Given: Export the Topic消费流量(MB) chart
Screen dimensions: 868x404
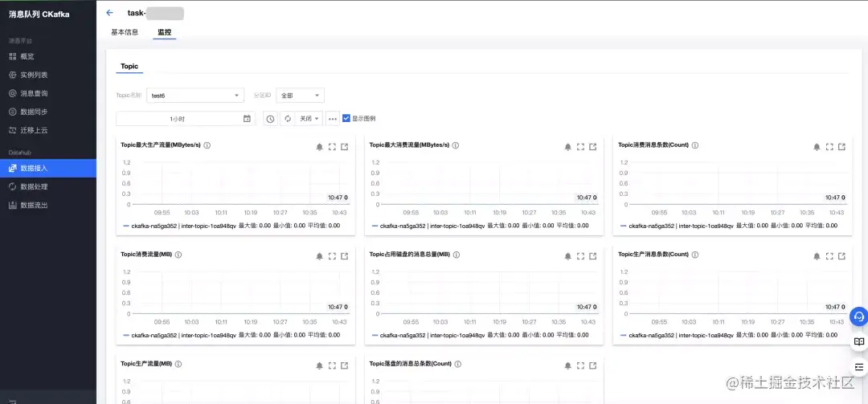Looking at the screenshot, I should 344,256.
